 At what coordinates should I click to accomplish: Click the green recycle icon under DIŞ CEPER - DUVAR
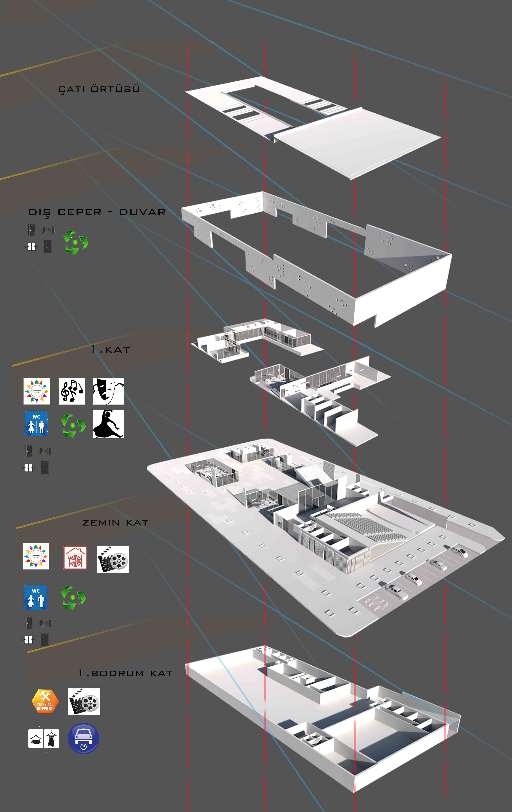point(76,243)
